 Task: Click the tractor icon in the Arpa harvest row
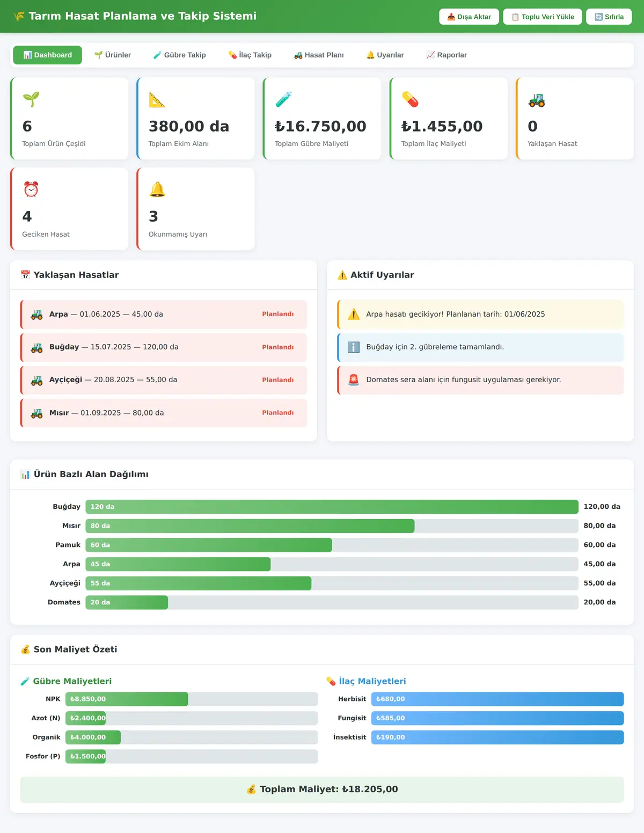coord(36,315)
